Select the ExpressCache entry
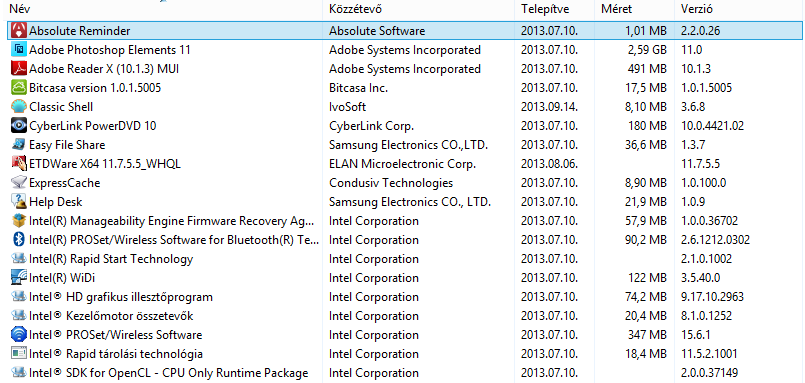This screenshot has width=805, height=383. click(65, 183)
